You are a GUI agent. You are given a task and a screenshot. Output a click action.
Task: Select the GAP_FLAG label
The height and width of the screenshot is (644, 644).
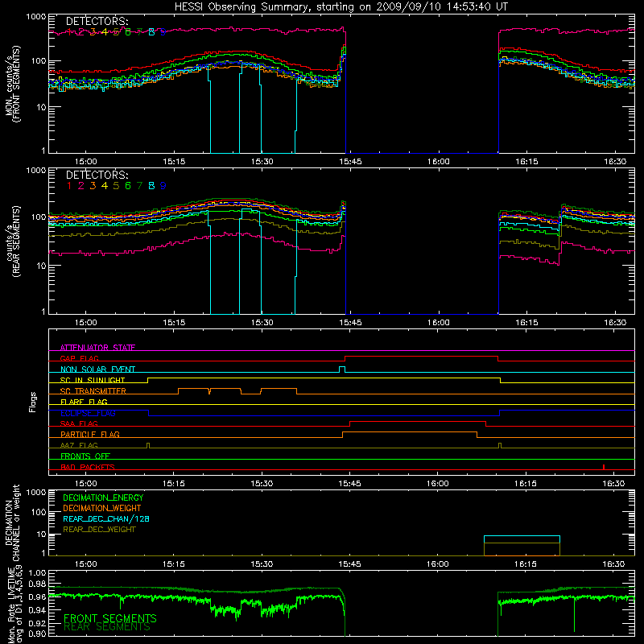(79, 358)
